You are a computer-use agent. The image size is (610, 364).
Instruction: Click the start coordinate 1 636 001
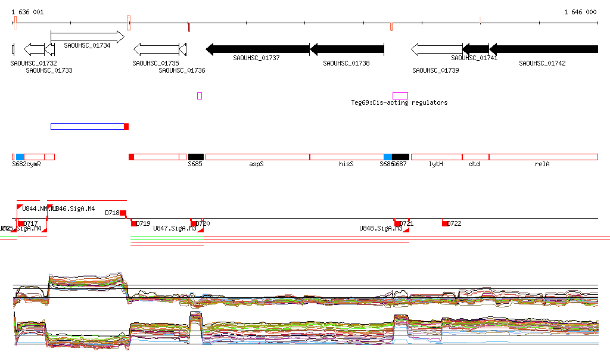27,12
